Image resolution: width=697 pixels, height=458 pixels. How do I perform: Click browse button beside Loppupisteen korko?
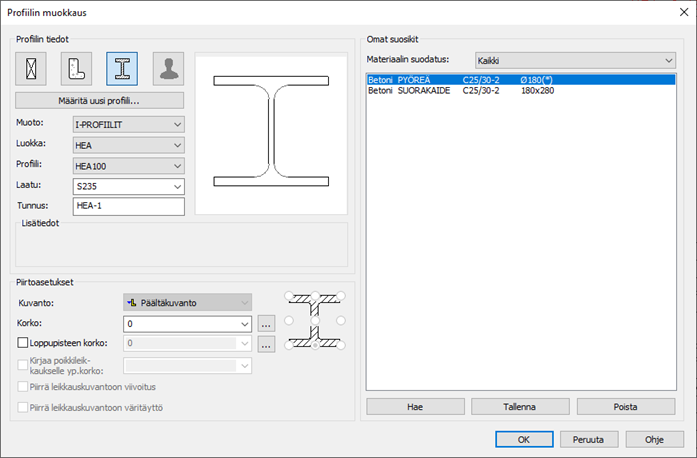pos(266,344)
